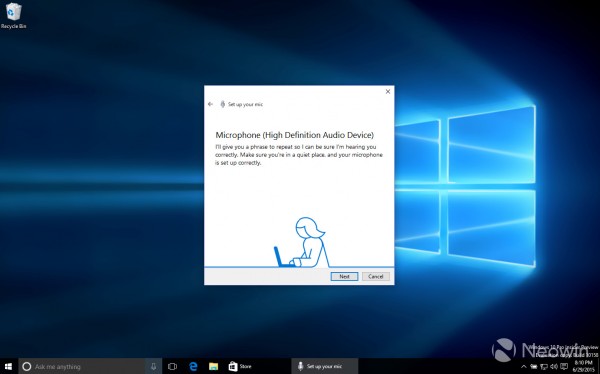Launch Microsoft Edge from the taskbar
This screenshot has height=374, width=600.
(x=193, y=367)
